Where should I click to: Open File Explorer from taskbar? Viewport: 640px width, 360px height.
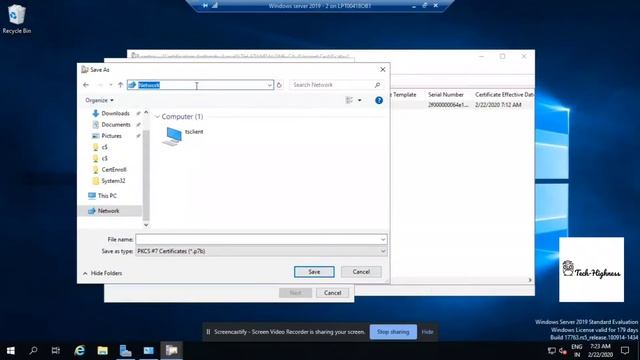(102, 351)
